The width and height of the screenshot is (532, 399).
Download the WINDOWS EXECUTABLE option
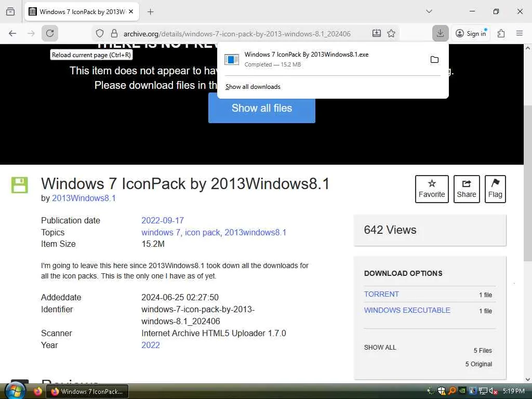(407, 310)
